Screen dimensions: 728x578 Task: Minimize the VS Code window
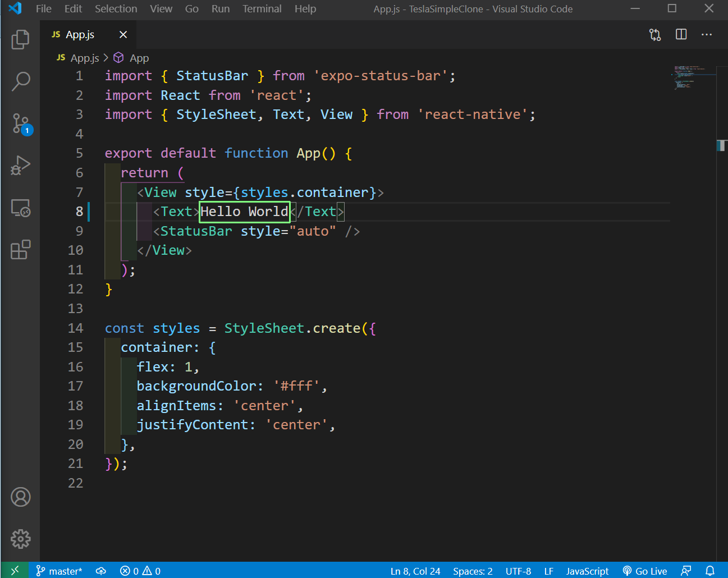[635, 8]
